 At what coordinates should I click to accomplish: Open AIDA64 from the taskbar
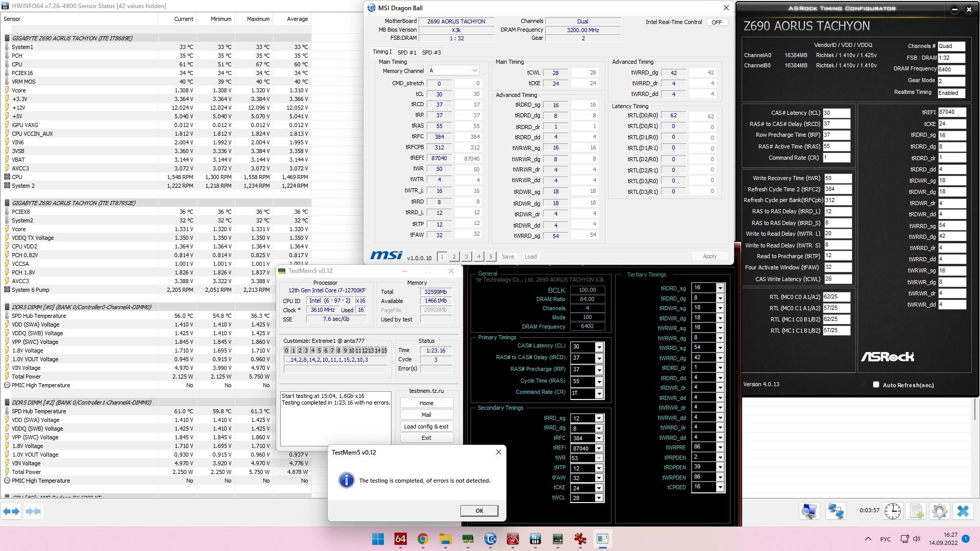[401, 539]
